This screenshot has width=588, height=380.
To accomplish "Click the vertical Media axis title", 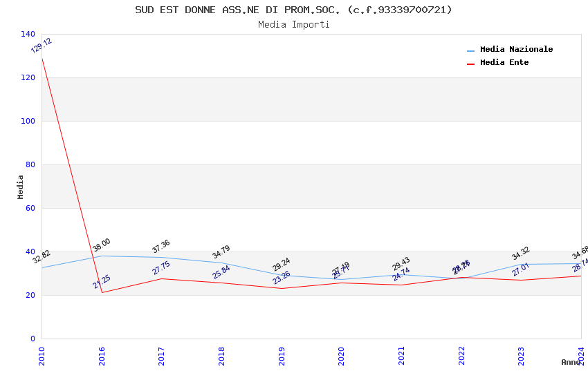I will [x=20, y=187].
